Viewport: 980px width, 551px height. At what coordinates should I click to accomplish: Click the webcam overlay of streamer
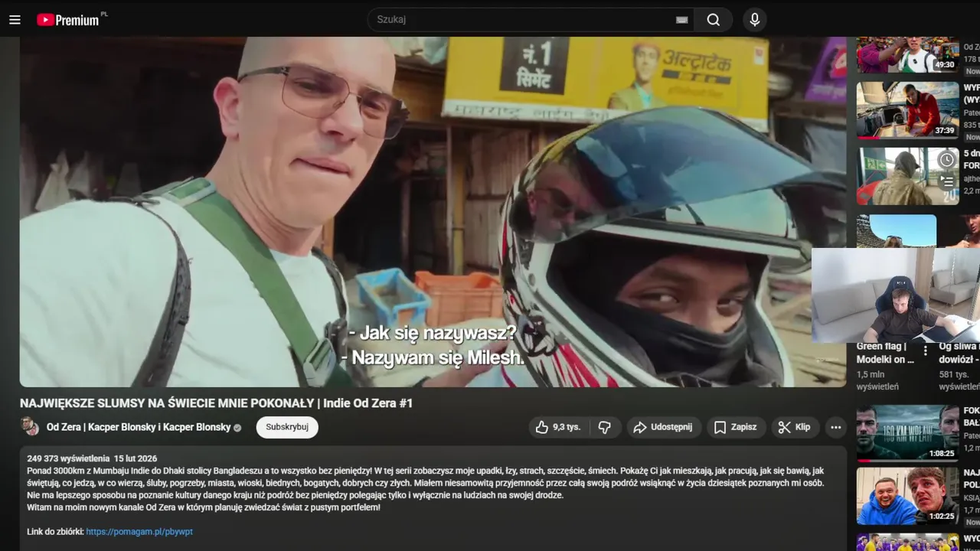[x=896, y=295]
